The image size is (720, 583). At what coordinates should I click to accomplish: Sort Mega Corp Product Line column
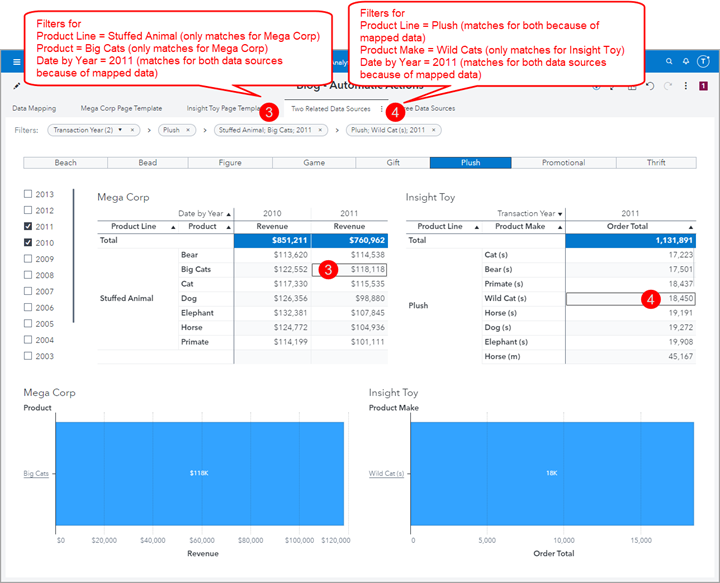click(x=173, y=227)
